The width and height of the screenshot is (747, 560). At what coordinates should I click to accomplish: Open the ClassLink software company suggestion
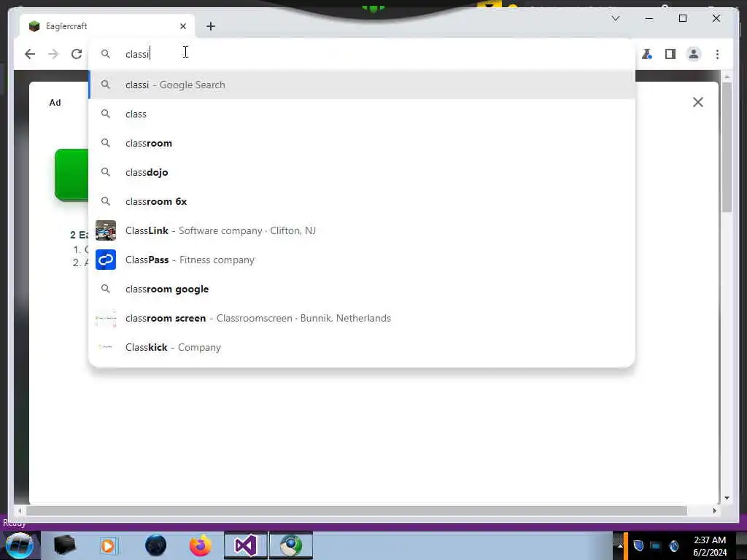pos(362,230)
